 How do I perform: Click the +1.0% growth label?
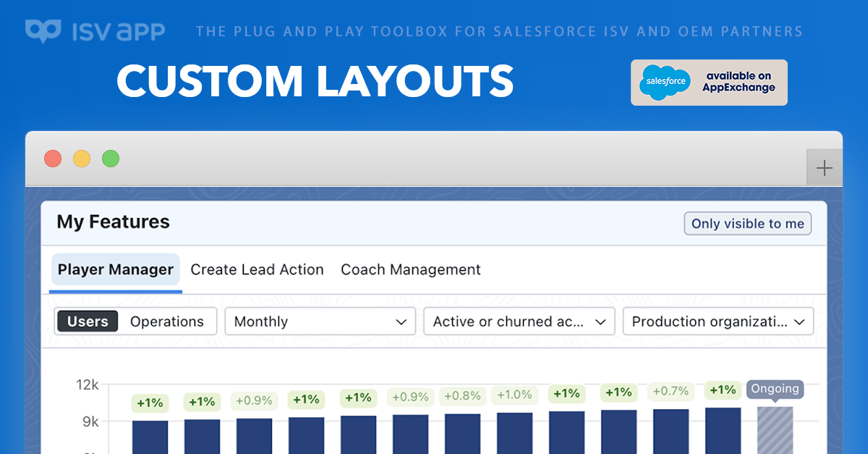(514, 395)
